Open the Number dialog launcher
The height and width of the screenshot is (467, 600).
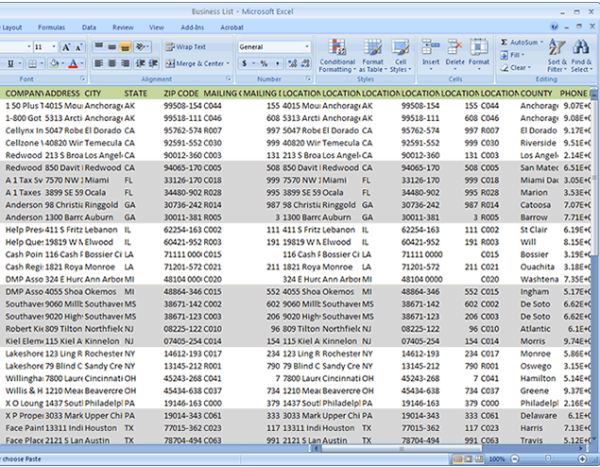click(x=308, y=79)
